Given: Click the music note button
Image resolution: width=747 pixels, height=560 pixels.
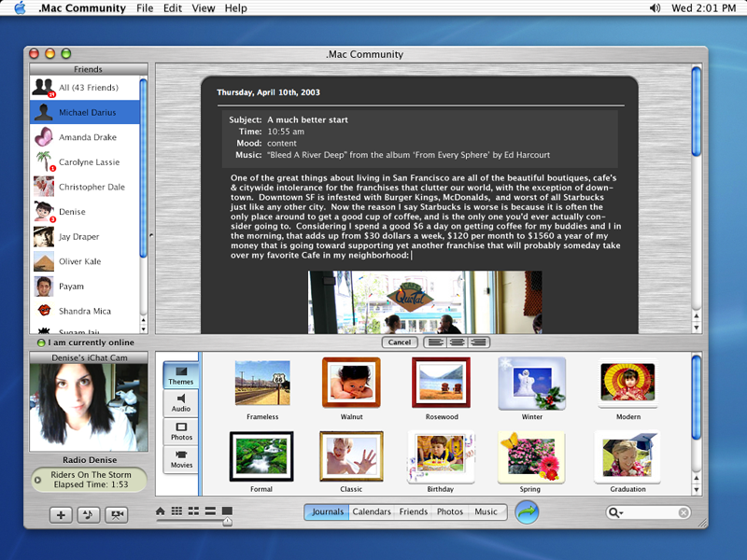Looking at the screenshot, I should [x=88, y=515].
